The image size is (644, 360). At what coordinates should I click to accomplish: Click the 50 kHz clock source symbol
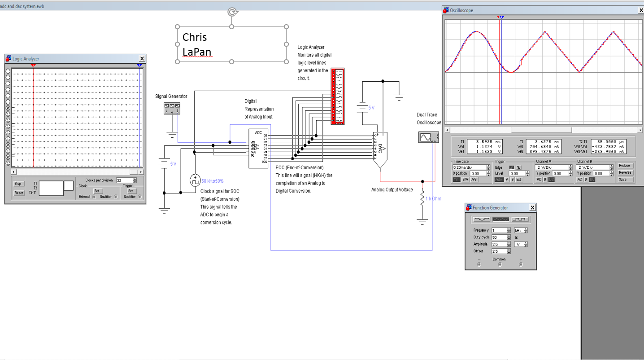(x=195, y=180)
